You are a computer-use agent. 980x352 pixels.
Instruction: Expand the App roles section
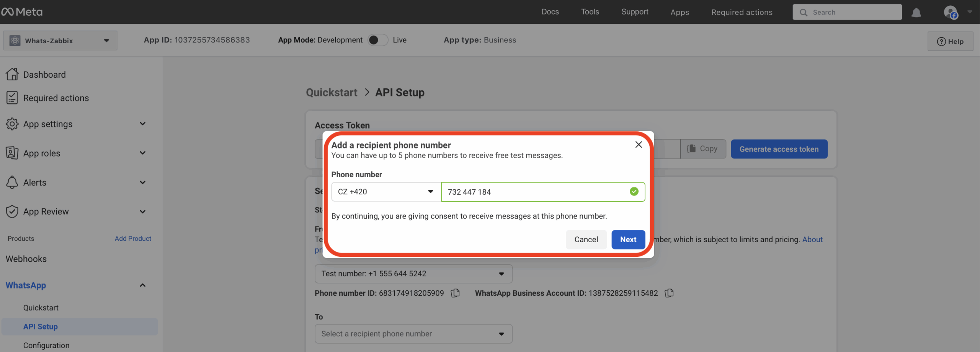pyautogui.click(x=142, y=153)
